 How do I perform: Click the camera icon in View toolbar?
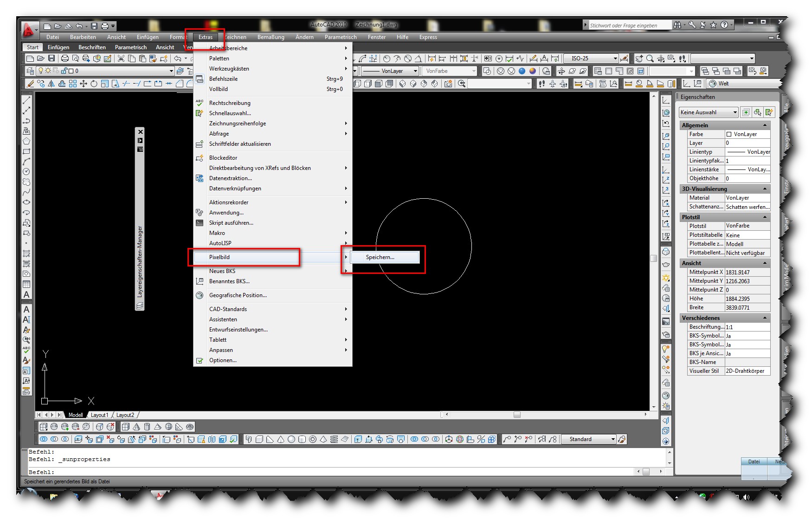pos(448,84)
